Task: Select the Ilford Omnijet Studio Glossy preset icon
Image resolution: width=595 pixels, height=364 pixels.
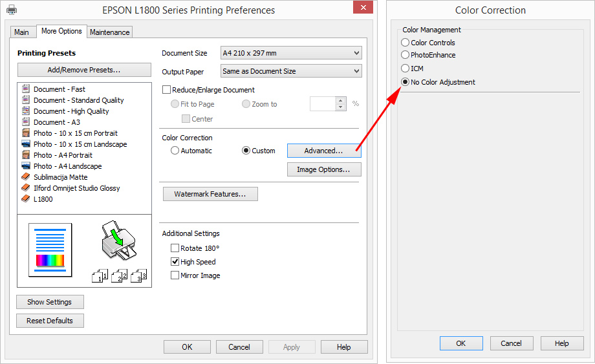Action: coord(26,188)
